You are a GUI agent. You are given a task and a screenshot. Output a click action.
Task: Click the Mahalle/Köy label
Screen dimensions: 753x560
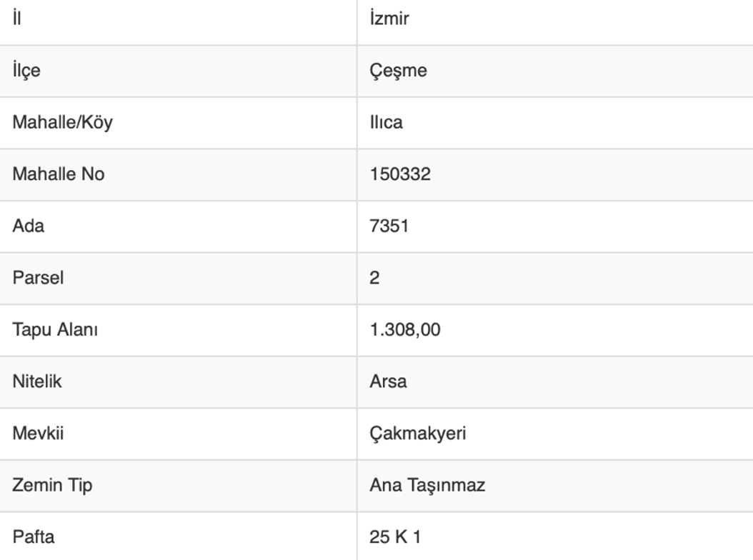[x=62, y=122]
